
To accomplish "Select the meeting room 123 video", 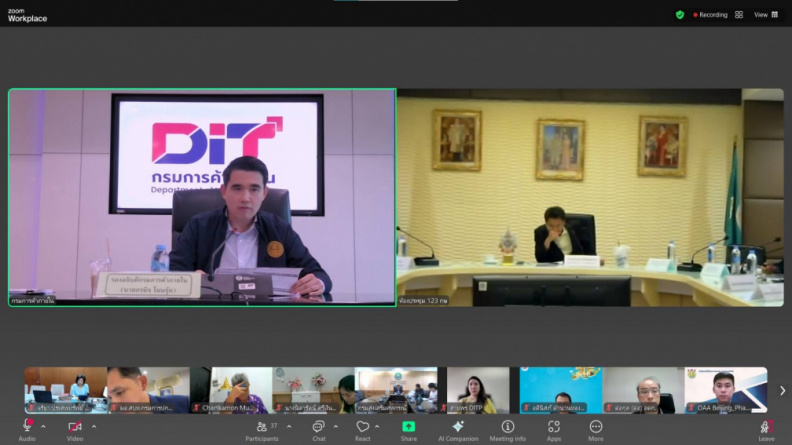I will (x=590, y=197).
